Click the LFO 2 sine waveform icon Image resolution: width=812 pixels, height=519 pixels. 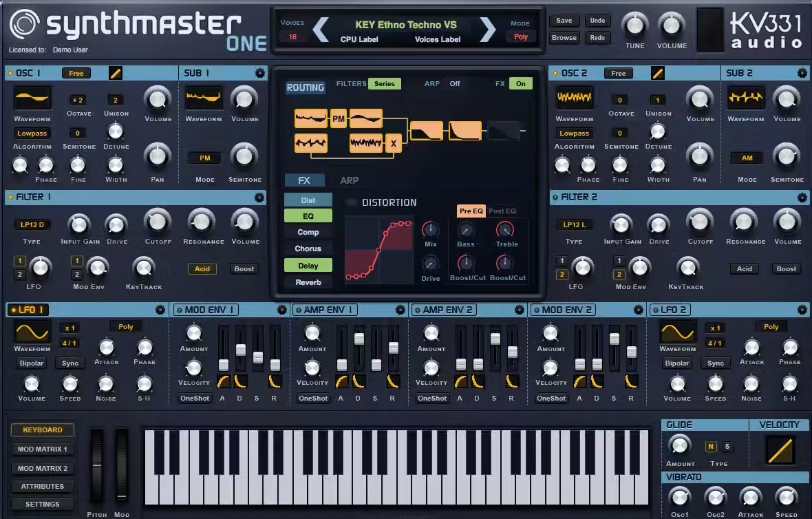click(x=678, y=332)
